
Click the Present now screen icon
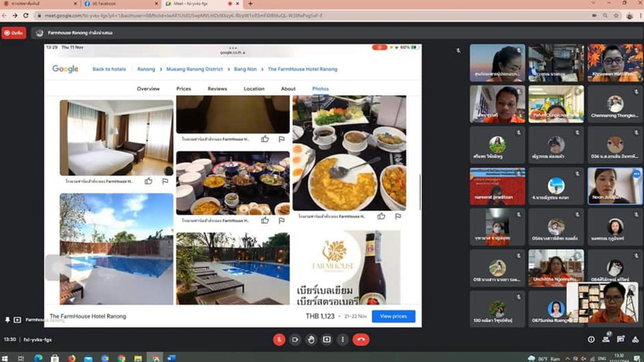click(327, 339)
